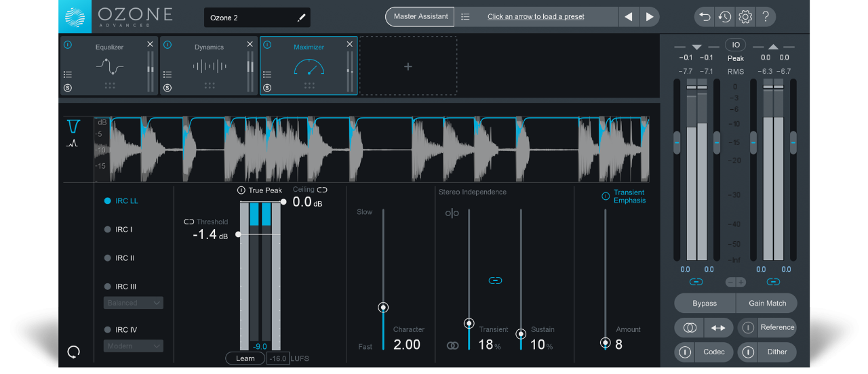The height and width of the screenshot is (374, 868).
Task: Click the overlapping circles icon below Transient
Action: tap(452, 346)
